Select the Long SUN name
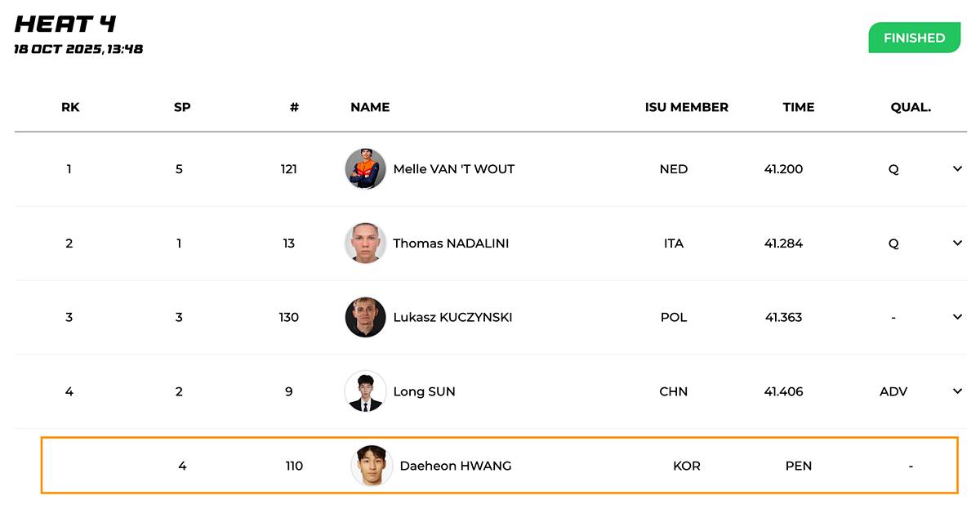980x509 pixels. pyautogui.click(x=425, y=391)
